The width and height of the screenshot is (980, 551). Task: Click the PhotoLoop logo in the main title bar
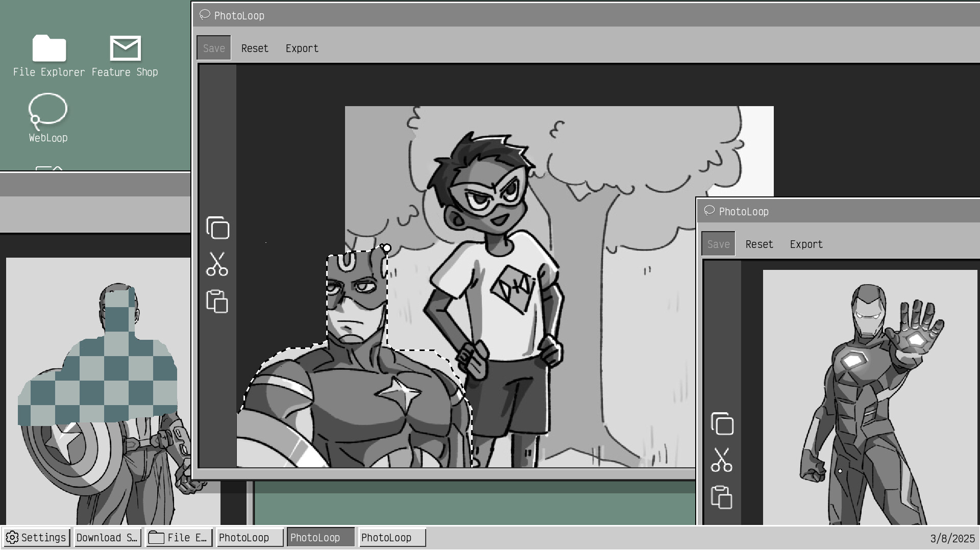point(205,15)
